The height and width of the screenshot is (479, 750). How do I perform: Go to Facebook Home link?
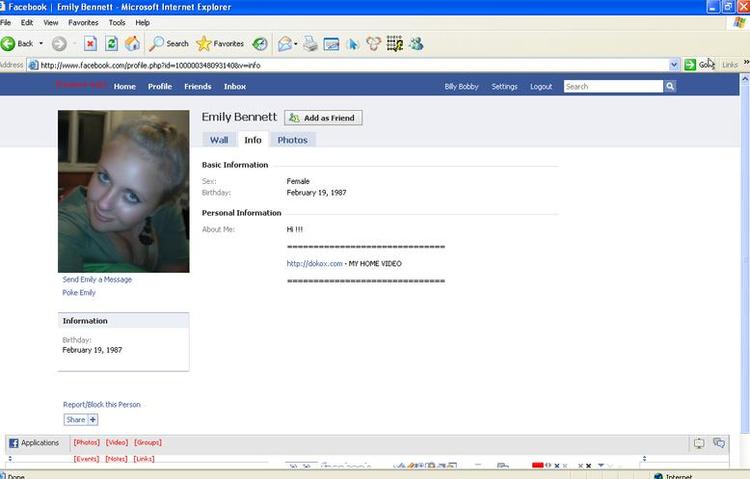click(124, 87)
